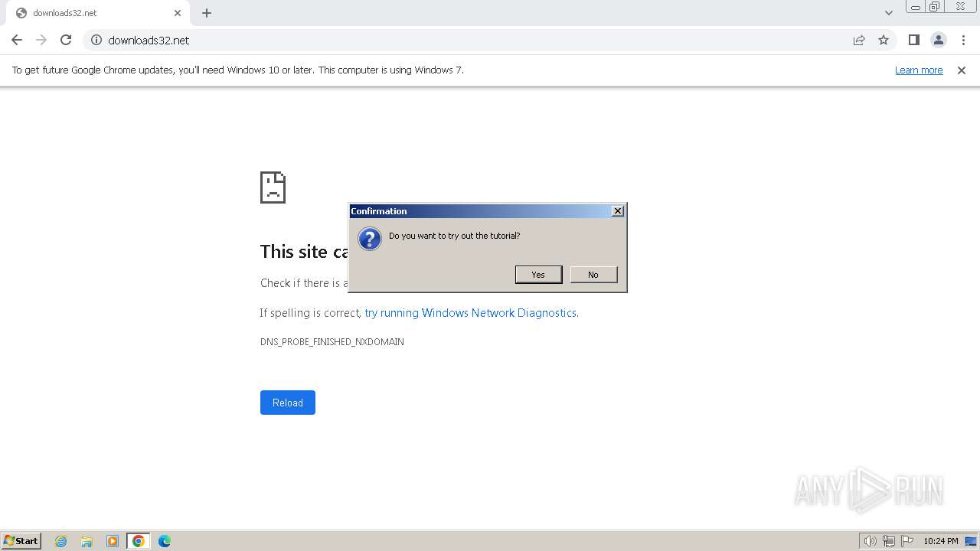Open Windows Media Player from taskbar
Screen dimensions: 980x551
coord(113,541)
